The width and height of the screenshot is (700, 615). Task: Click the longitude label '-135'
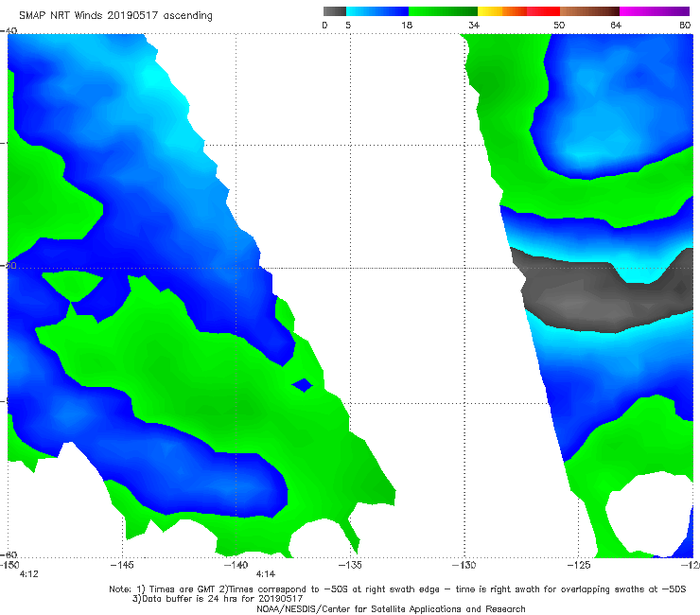point(350,565)
